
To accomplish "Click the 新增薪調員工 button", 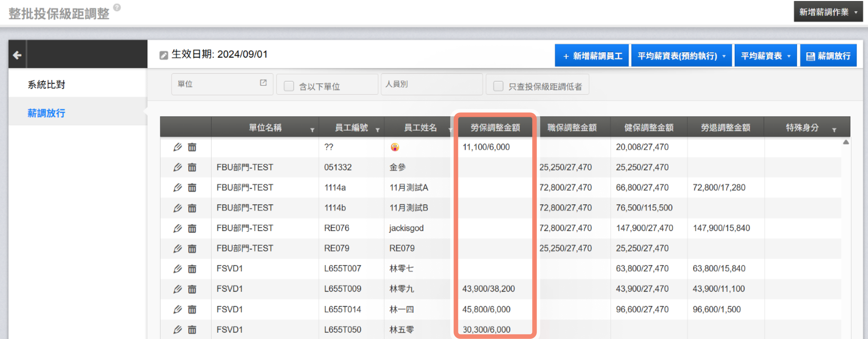I will click(592, 56).
